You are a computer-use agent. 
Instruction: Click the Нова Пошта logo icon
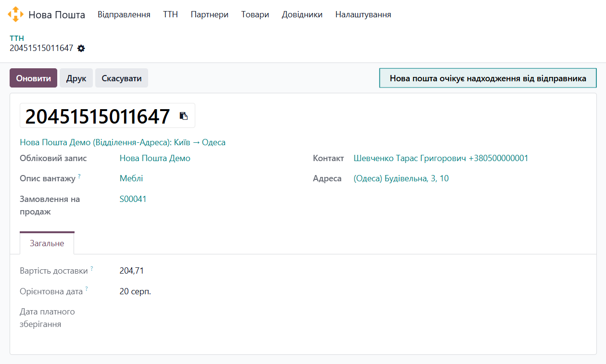point(15,14)
